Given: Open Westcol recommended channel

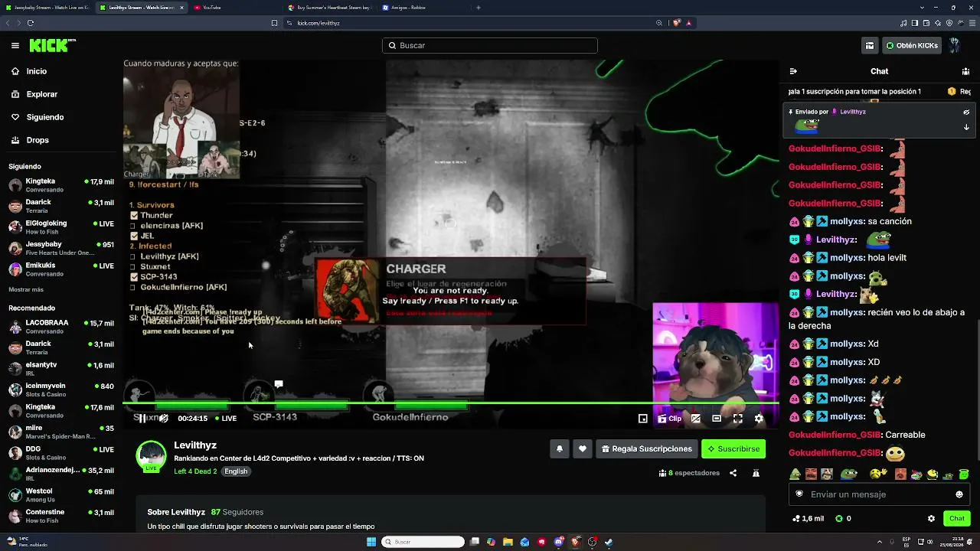Looking at the screenshot, I should click(61, 495).
